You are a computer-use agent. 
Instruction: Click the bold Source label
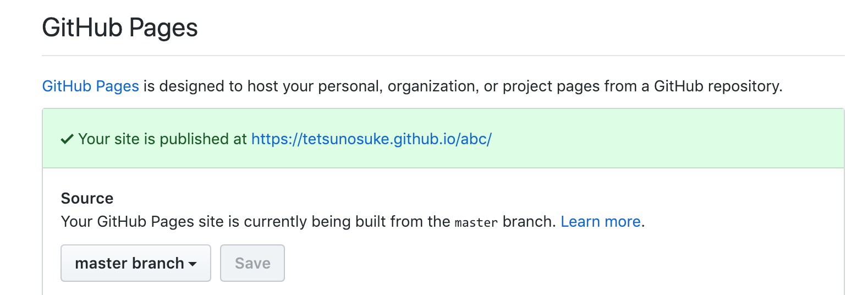tap(87, 198)
